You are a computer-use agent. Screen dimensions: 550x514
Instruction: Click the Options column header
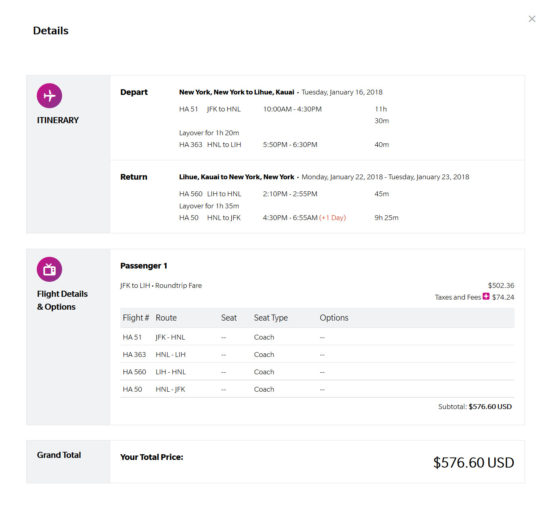(334, 318)
